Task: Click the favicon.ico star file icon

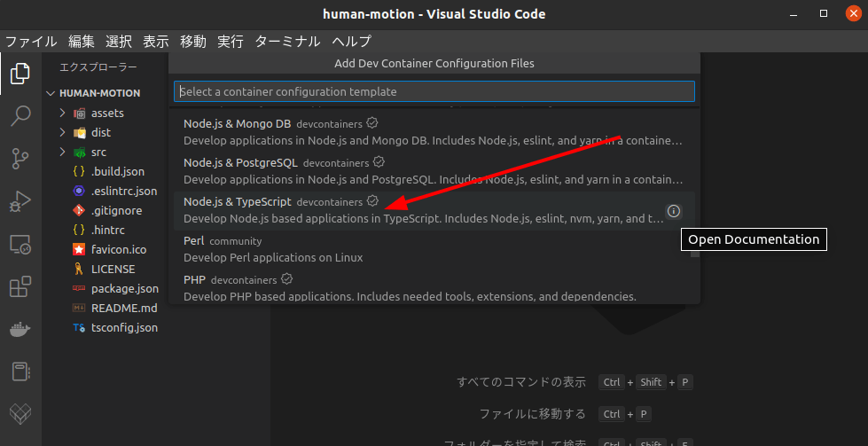Action: [x=79, y=249]
